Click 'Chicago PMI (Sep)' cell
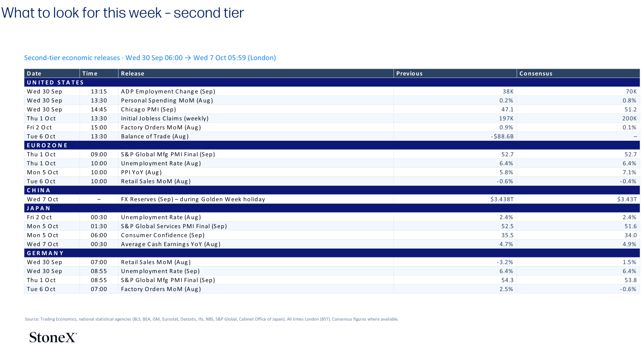 tap(256, 109)
